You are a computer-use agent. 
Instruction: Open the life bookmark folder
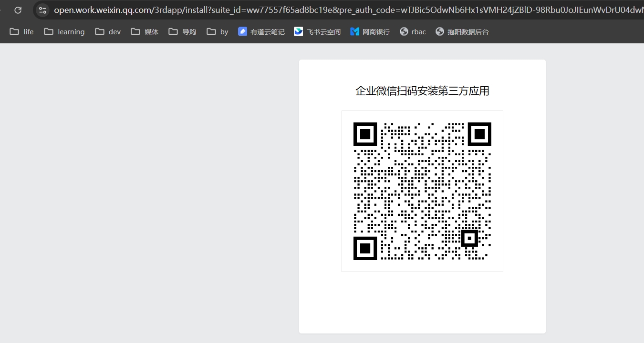(x=22, y=32)
